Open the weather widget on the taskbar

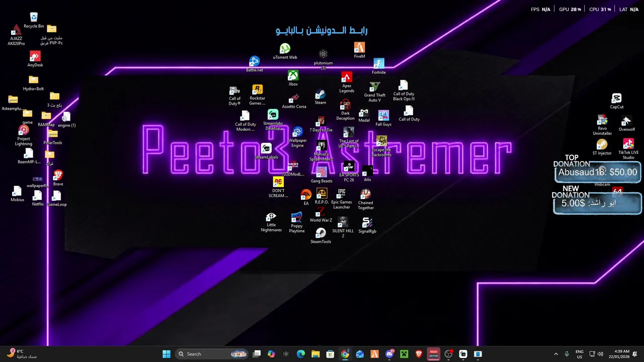coord(22,354)
